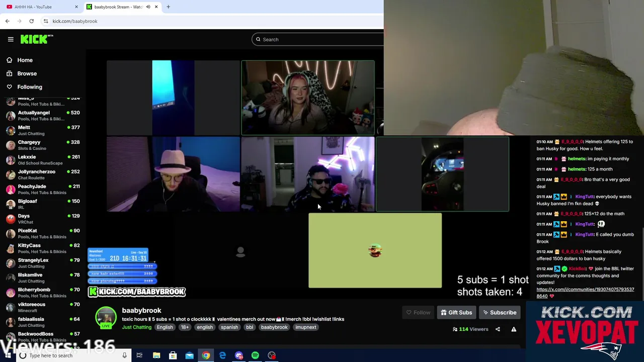
Task: Close the YouTube tab
Action: [76, 7]
